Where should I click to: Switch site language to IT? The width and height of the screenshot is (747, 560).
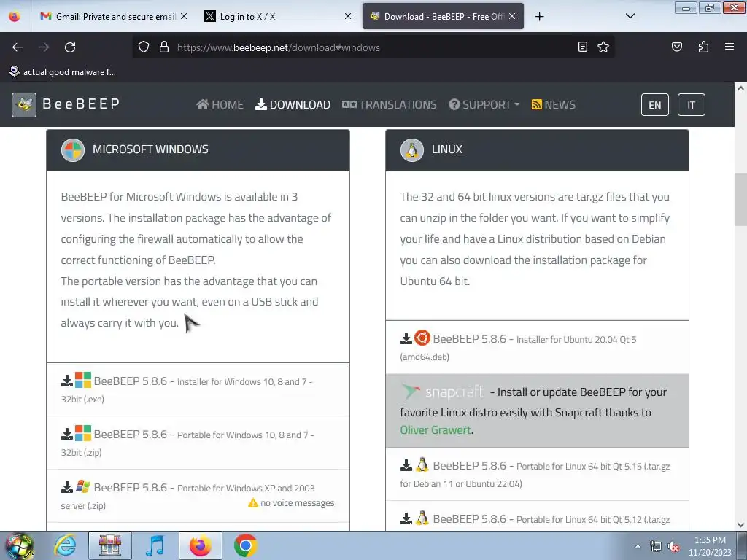691,105
